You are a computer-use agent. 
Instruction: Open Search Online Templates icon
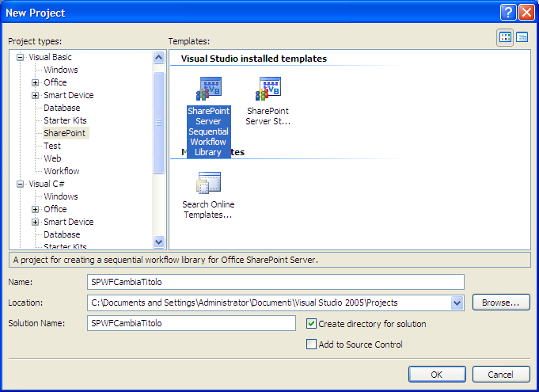coord(209,183)
